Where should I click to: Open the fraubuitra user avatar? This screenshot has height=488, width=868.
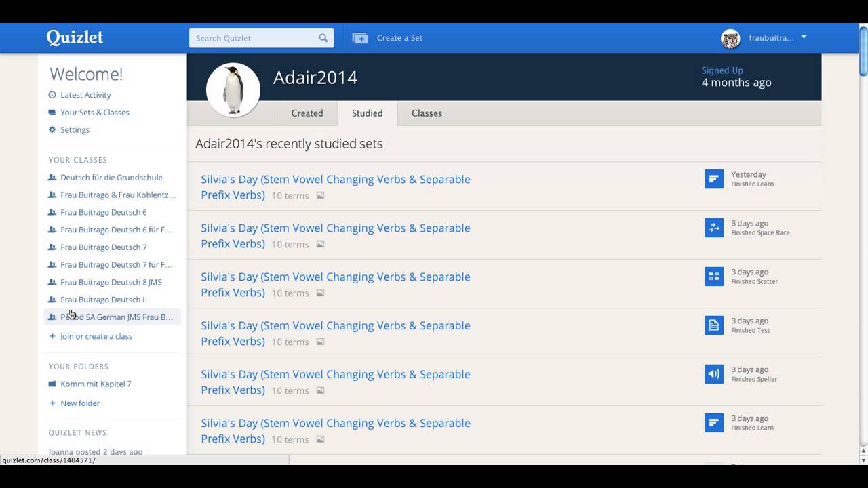click(x=730, y=39)
